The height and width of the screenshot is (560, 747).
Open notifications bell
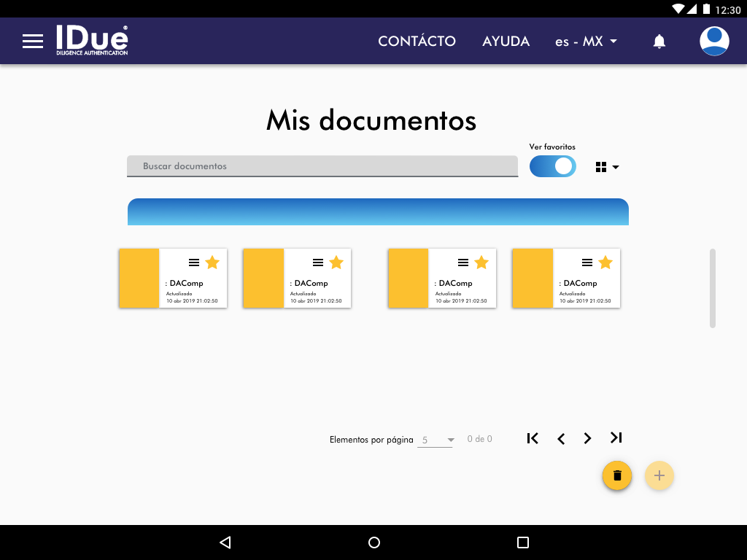[659, 42]
